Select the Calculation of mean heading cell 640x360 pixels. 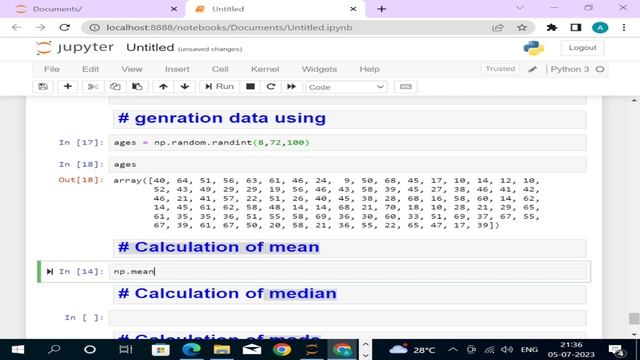click(x=350, y=247)
